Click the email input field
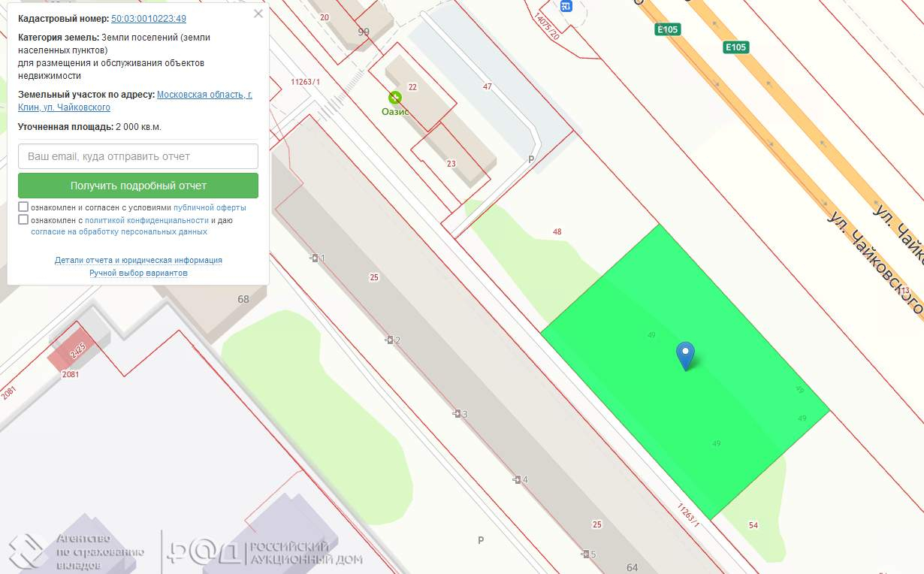Screen dimensions: 924x574 (x=138, y=156)
